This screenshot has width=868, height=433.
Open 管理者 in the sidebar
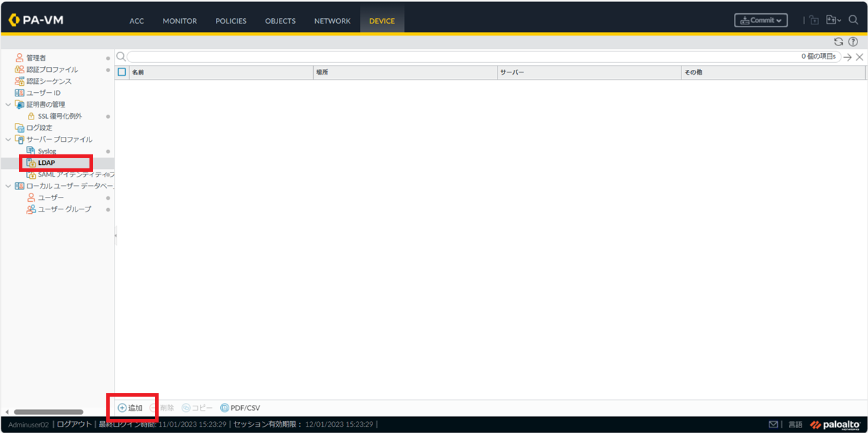(x=36, y=58)
